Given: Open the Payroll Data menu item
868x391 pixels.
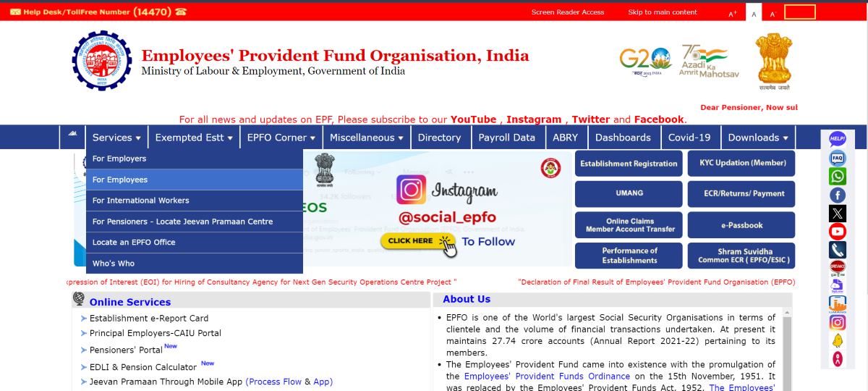Looking at the screenshot, I should pos(507,138).
